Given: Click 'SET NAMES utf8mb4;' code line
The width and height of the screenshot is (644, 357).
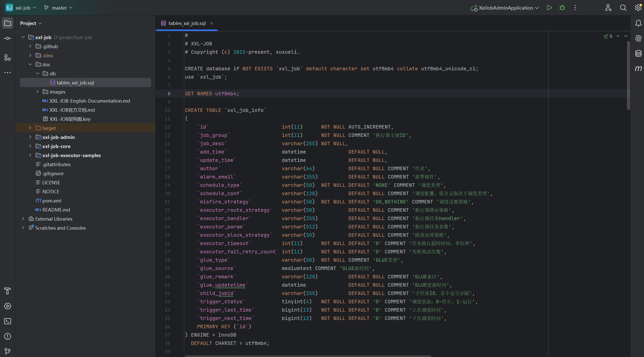Looking at the screenshot, I should 212,94.
